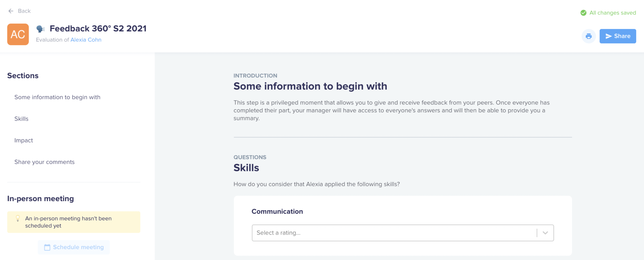Go to Some information to begin with section
Viewport: 644px width, 260px height.
click(x=57, y=97)
